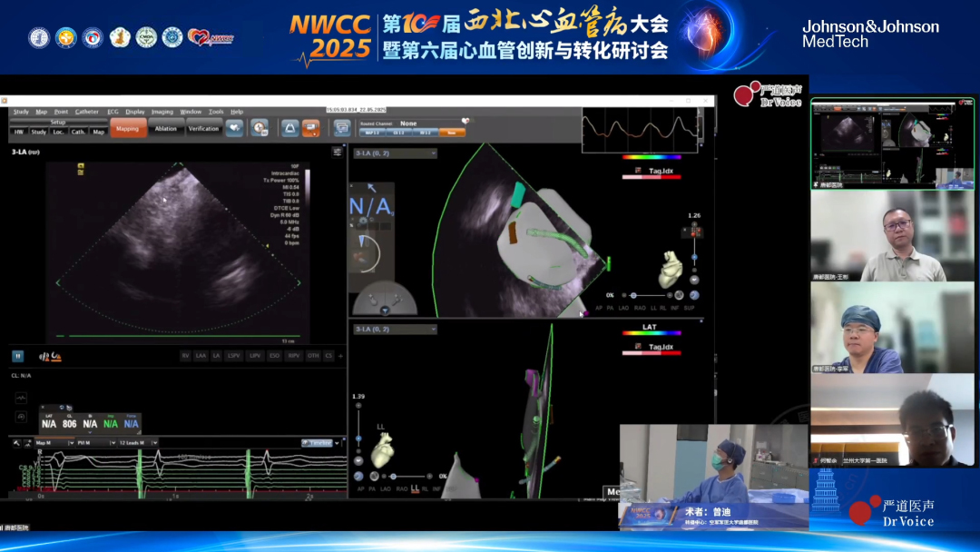Select the ESO contour label
Screen dimensions: 980x552
pos(274,356)
